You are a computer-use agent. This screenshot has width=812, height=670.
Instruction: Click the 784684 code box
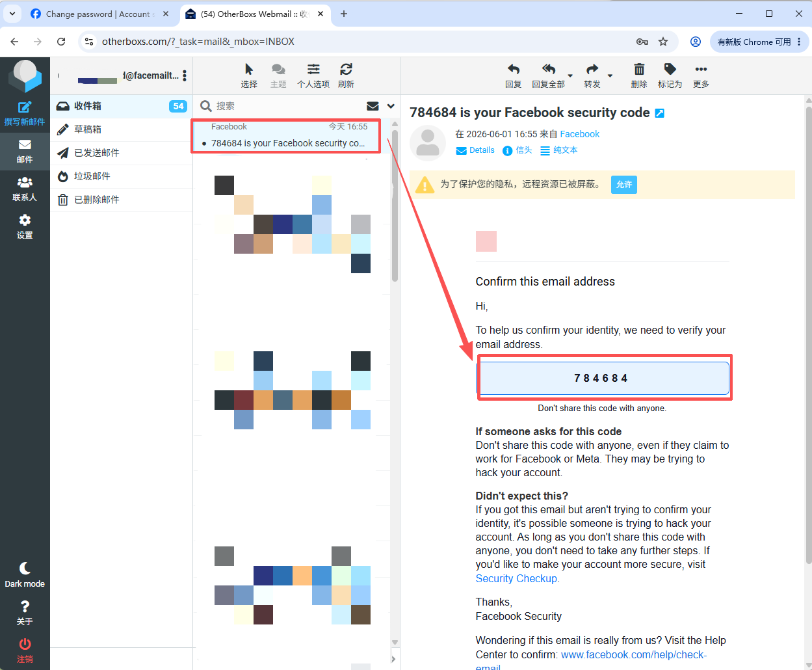point(602,378)
